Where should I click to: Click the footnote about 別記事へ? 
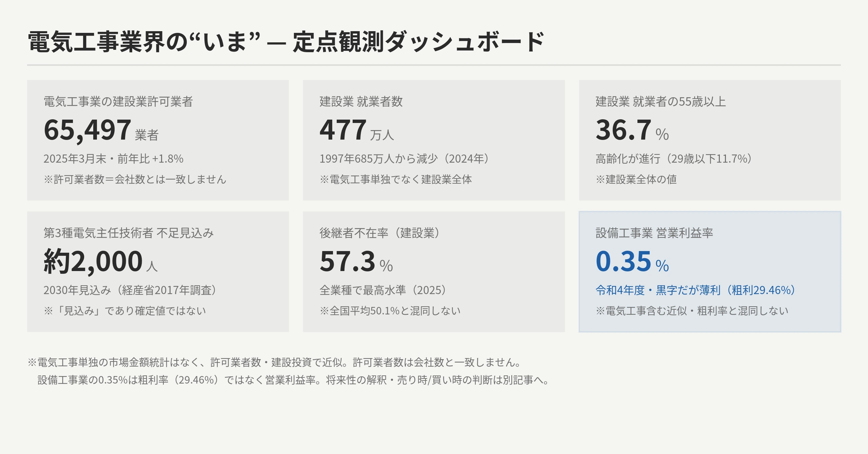click(293, 380)
